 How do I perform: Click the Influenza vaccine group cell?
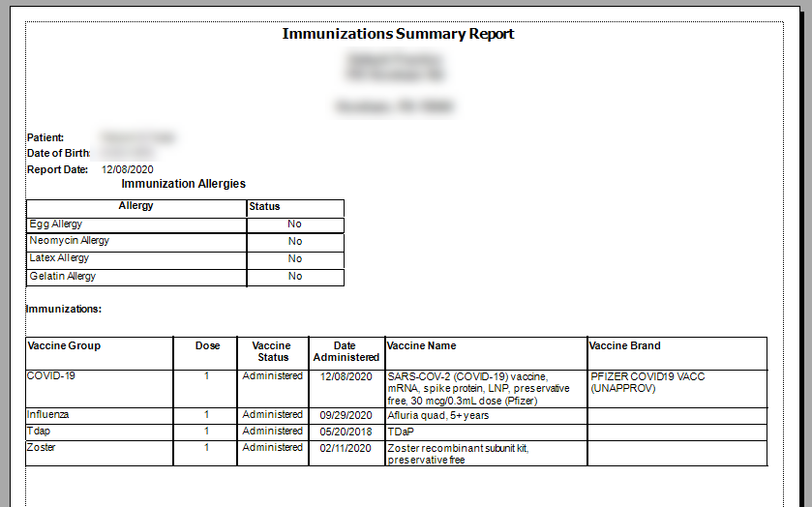[47, 415]
